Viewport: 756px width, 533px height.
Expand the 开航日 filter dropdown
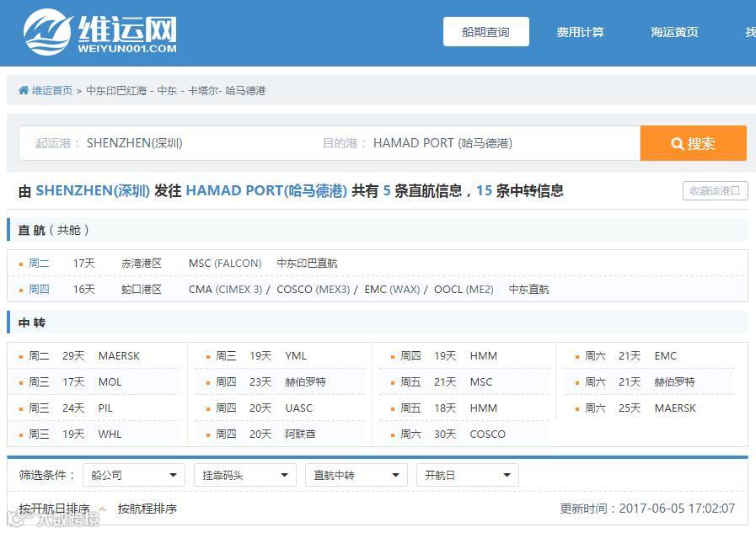(468, 475)
